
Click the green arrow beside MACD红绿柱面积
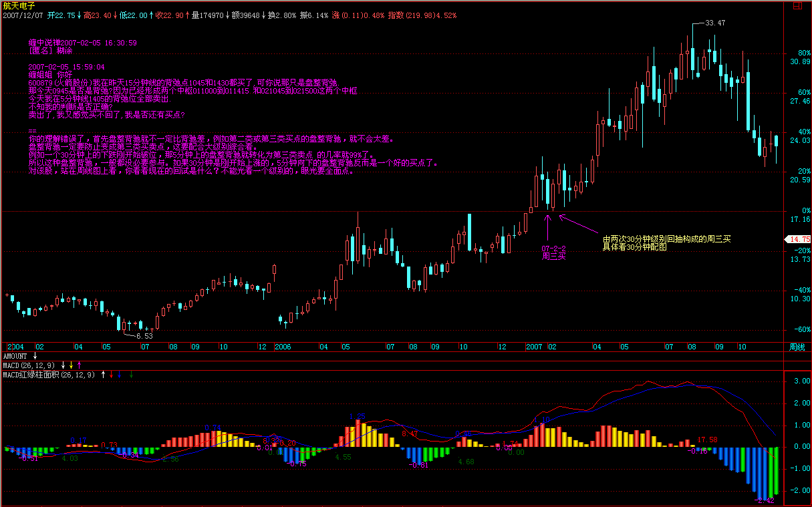[x=131, y=375]
